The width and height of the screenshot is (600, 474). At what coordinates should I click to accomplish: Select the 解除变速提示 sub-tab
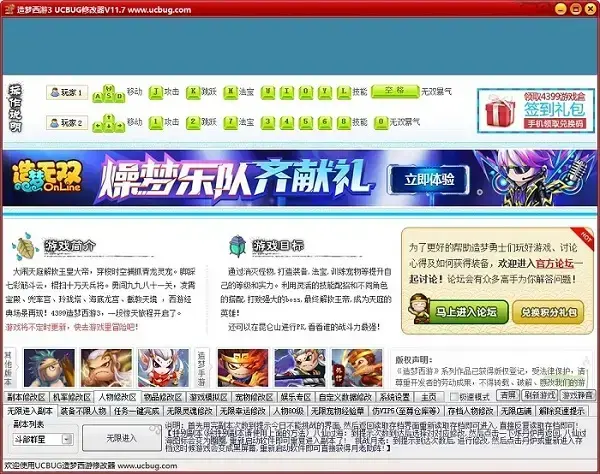point(561,411)
